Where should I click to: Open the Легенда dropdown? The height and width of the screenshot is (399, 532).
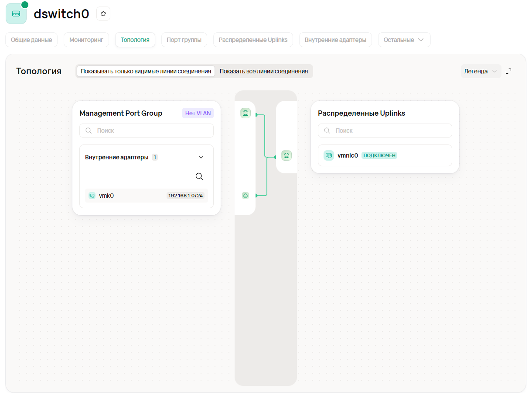pyautogui.click(x=481, y=71)
